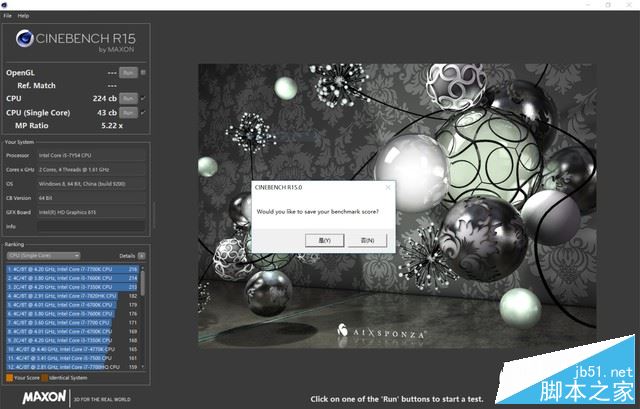Close the CINEBENCH R15.0 dialog with X
Viewport: 640px width, 409px height.
point(388,187)
